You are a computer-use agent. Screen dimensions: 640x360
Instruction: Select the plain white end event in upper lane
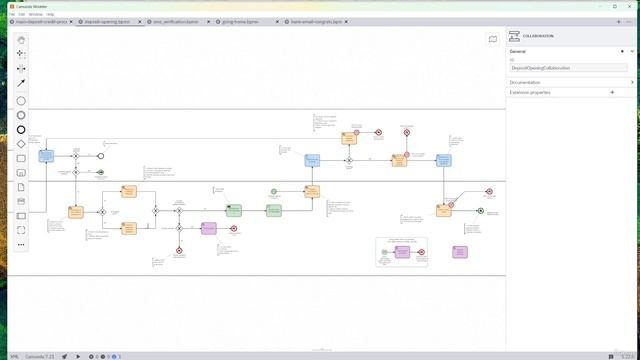(101, 156)
